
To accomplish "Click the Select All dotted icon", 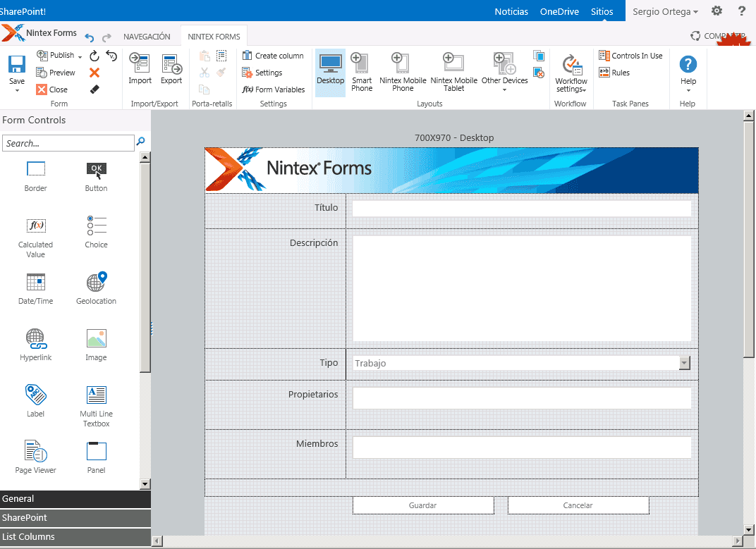I will coord(221,56).
